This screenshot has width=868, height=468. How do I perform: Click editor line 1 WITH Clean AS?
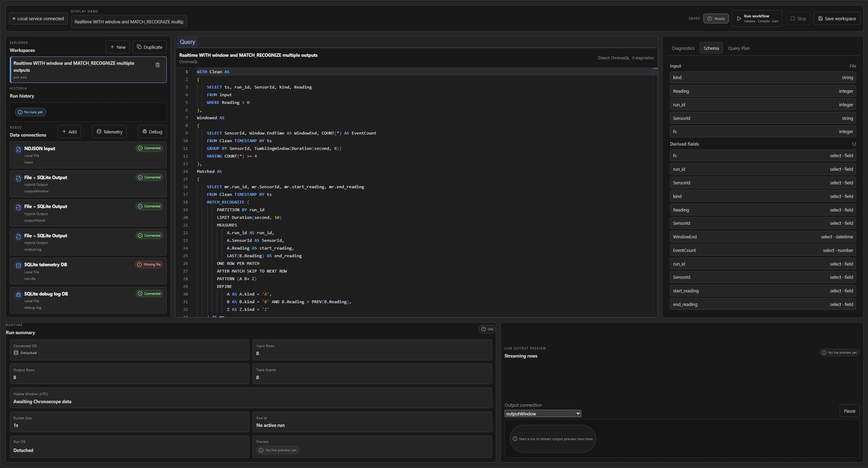(213, 72)
